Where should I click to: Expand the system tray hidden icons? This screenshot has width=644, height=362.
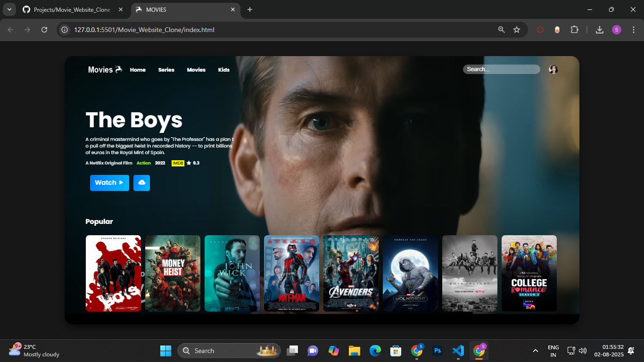pyautogui.click(x=535, y=351)
